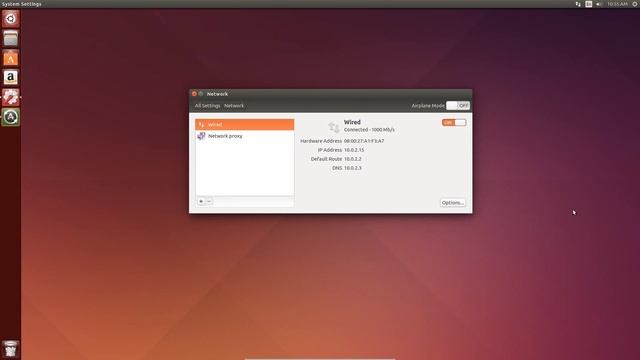Go back to All Settings
Screen dimensions: 640x360
(x=207, y=106)
